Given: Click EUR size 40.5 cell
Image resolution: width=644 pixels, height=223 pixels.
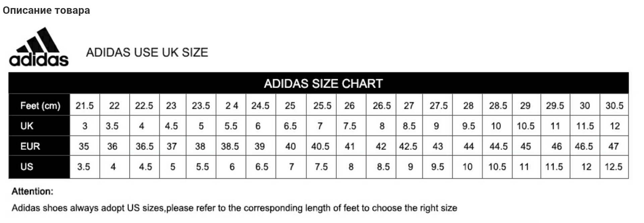Looking at the screenshot, I should [320, 146].
